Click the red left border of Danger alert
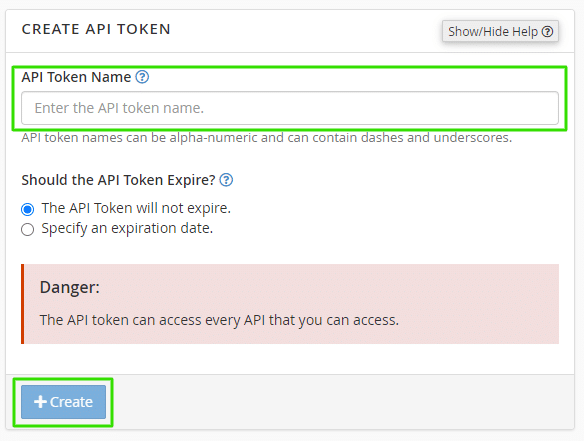The width and height of the screenshot is (584, 441). [x=23, y=304]
